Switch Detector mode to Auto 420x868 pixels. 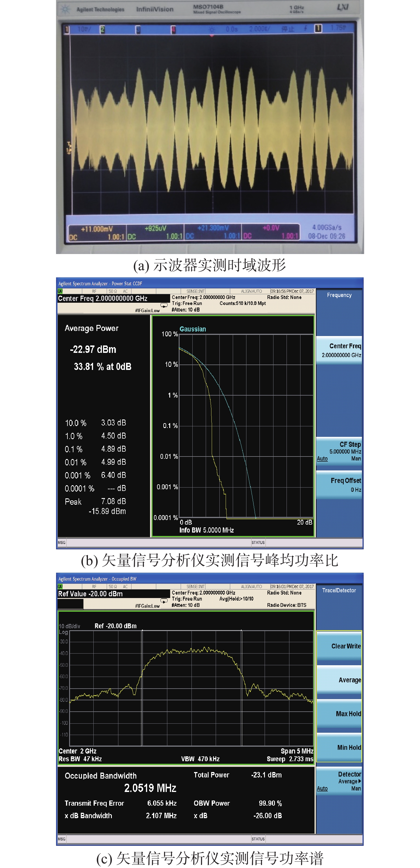(322, 789)
